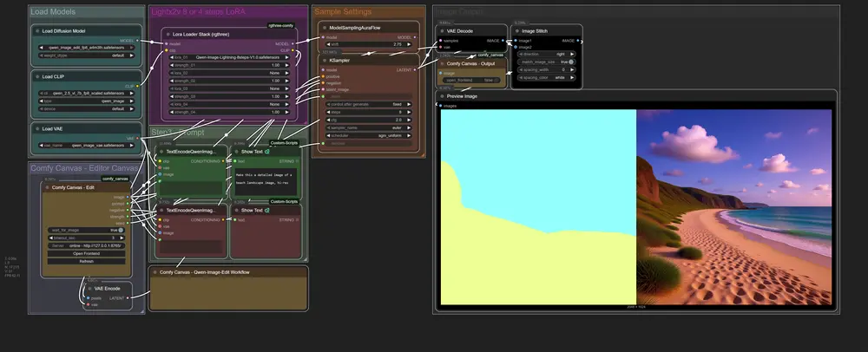This screenshot has height=352, width=868.
Task: Open the Load CLIP device dropdown
Action: point(86,109)
